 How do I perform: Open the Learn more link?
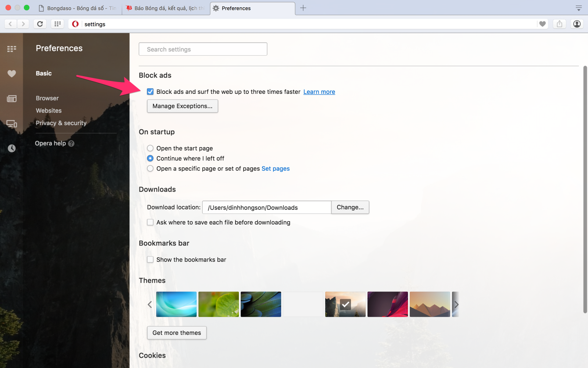319,92
